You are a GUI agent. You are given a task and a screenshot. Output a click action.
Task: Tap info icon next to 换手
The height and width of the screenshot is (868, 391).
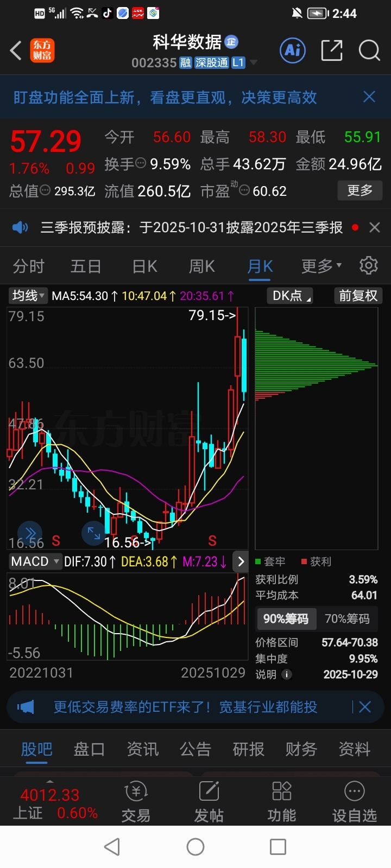coord(141,163)
